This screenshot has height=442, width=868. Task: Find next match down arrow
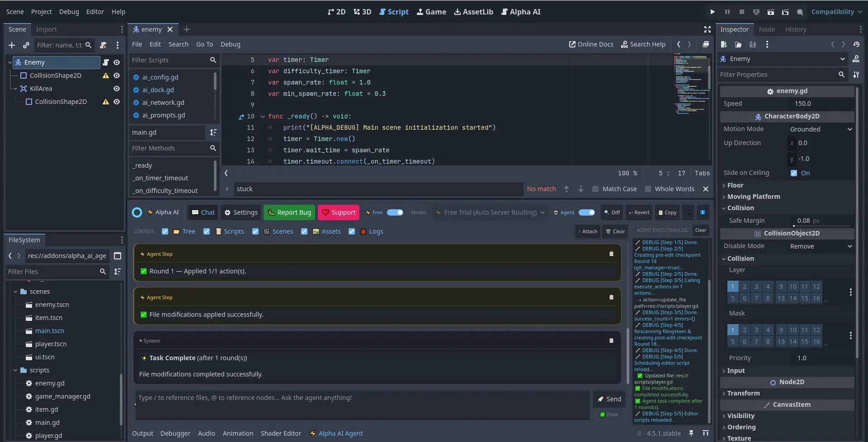click(x=581, y=189)
